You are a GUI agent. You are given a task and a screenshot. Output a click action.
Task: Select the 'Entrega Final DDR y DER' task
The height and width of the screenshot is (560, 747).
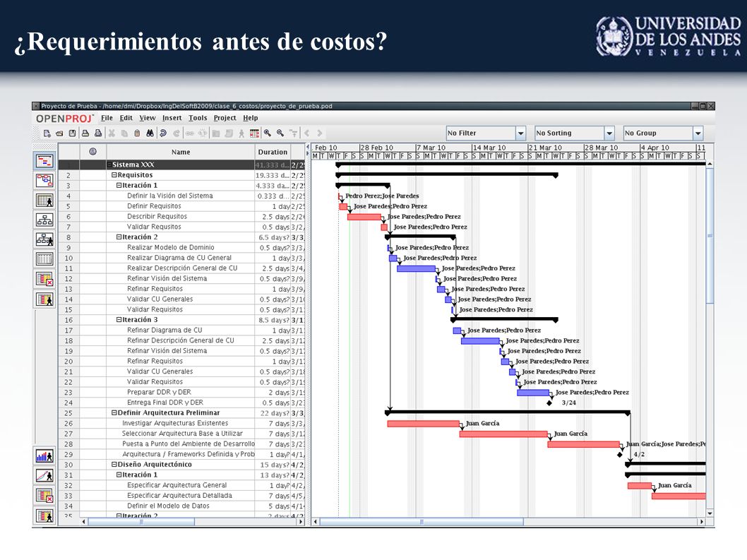(165, 403)
